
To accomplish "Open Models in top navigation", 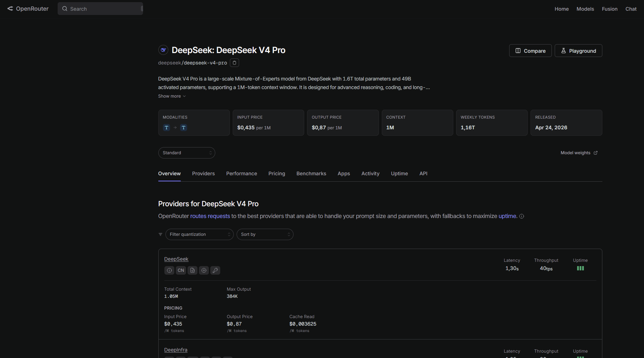I will [585, 9].
